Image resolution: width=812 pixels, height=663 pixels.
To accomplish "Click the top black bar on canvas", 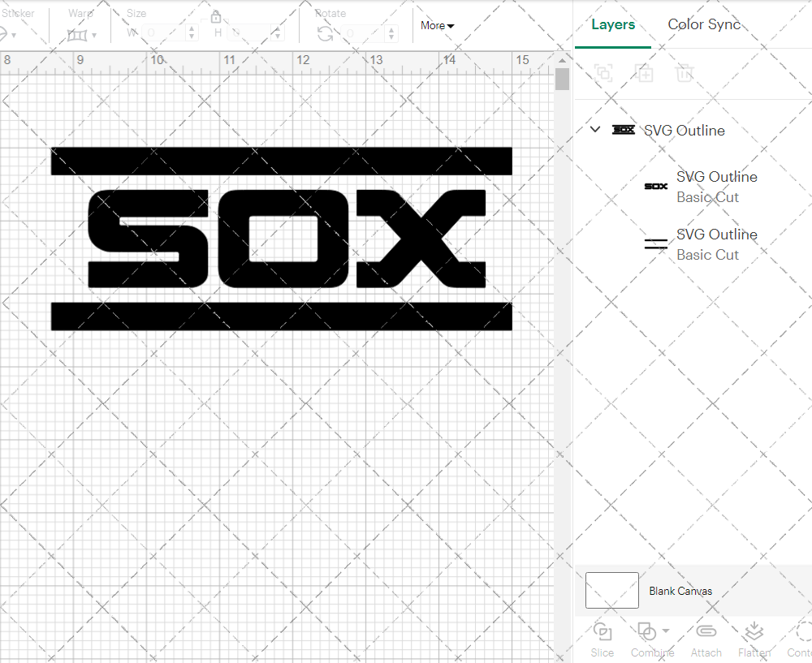I will click(281, 161).
